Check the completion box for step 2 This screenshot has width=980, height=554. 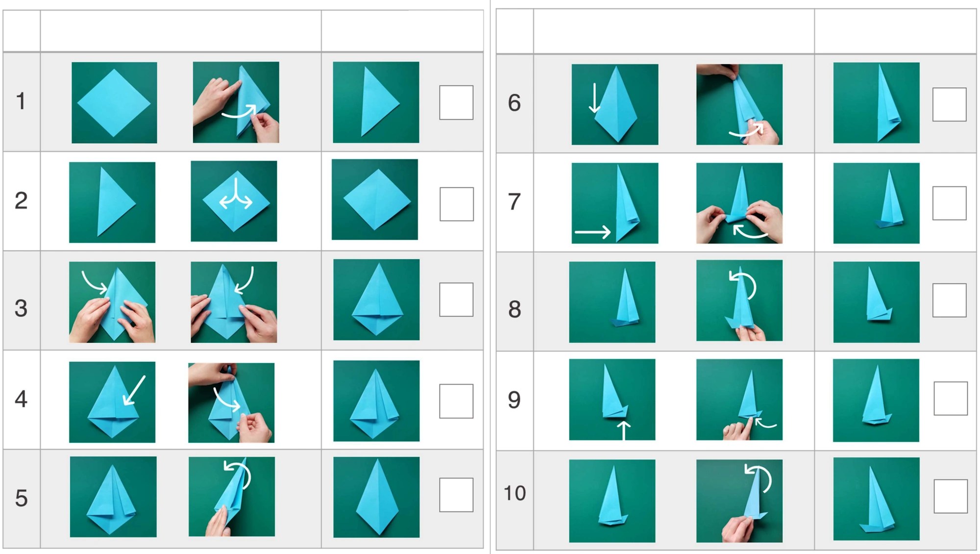[x=457, y=204]
